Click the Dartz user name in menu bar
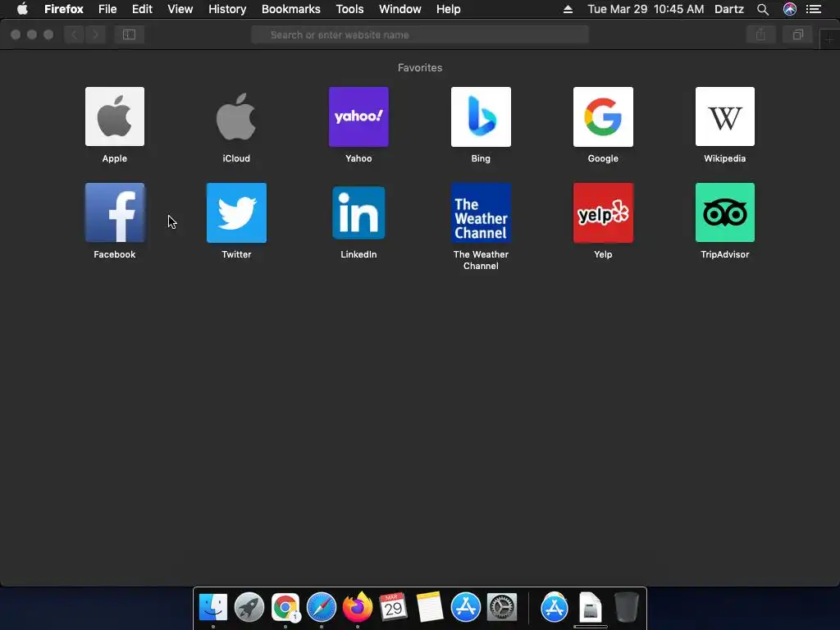 (x=729, y=9)
